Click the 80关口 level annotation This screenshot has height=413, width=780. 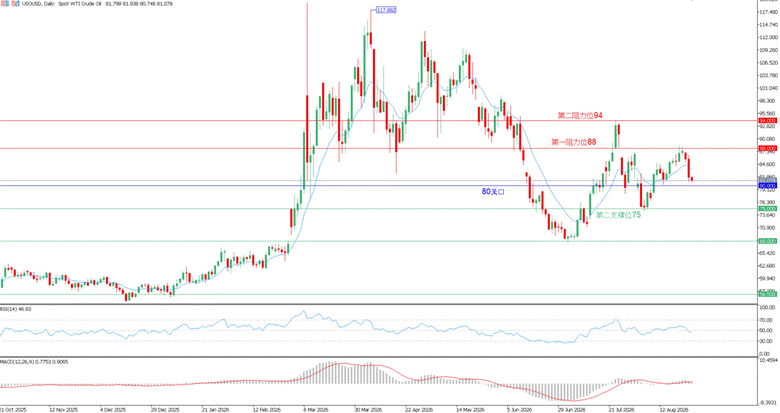493,192
